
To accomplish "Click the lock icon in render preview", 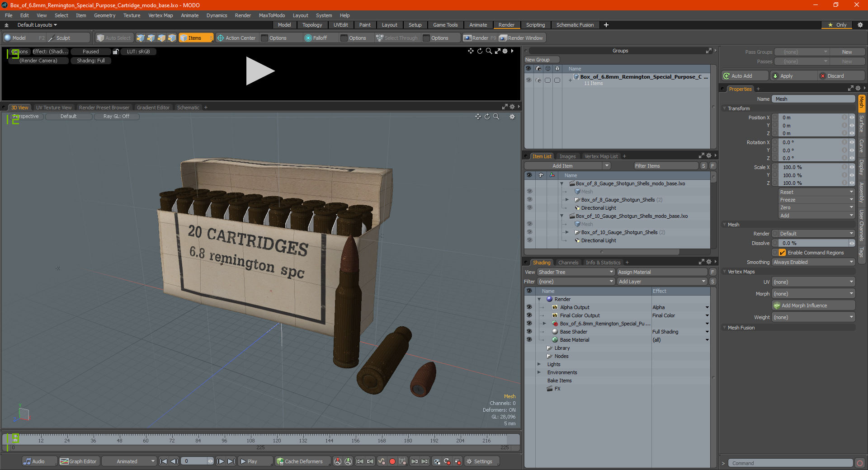I will 116,52.
